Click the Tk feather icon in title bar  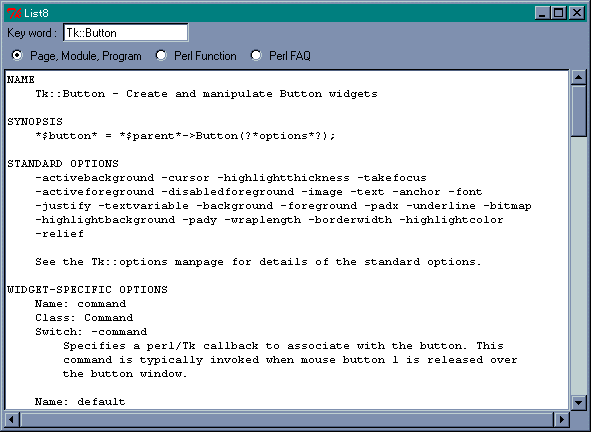click(14, 13)
